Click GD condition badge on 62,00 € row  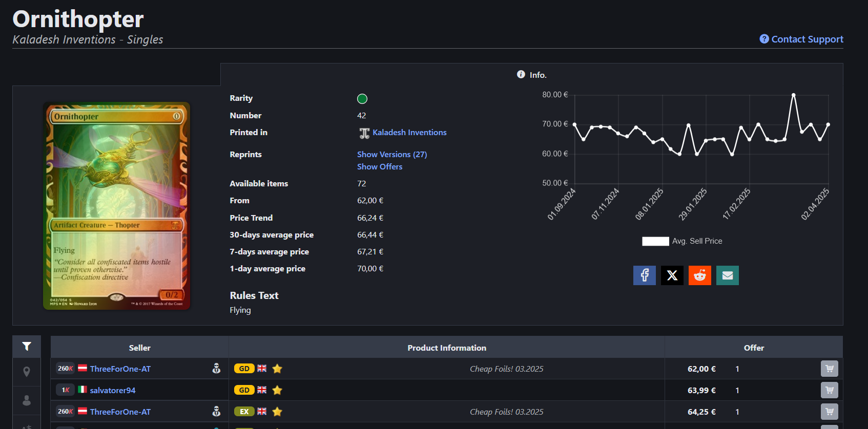[x=244, y=369]
